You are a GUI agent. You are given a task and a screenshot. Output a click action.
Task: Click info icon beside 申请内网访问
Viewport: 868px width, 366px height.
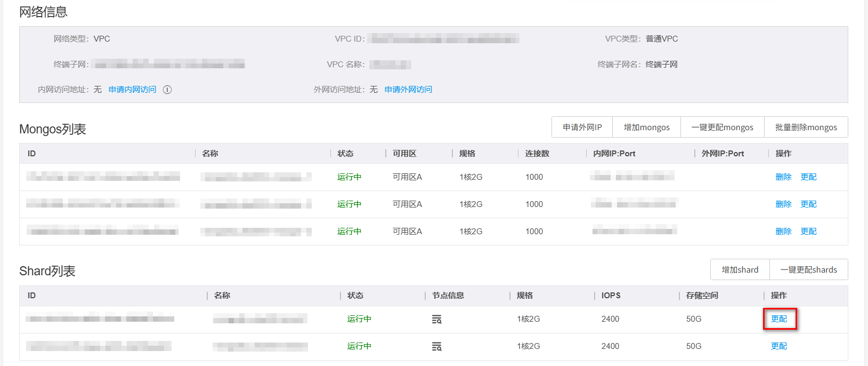tap(167, 90)
